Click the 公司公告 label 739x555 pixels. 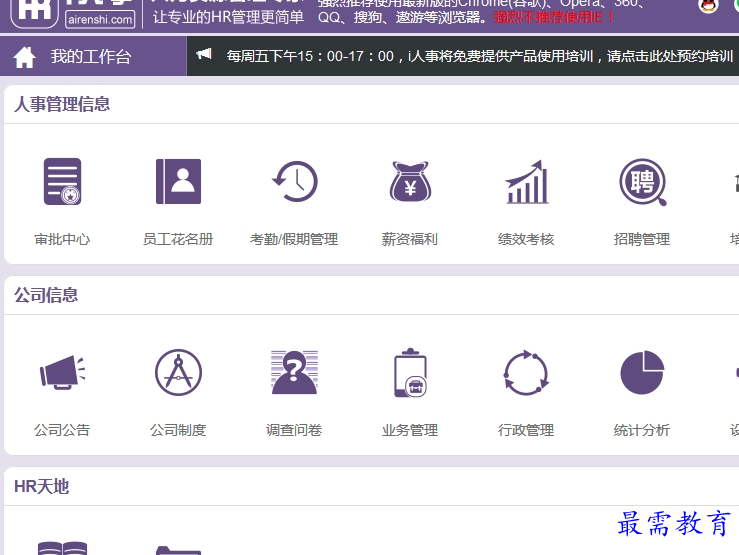[x=62, y=430]
